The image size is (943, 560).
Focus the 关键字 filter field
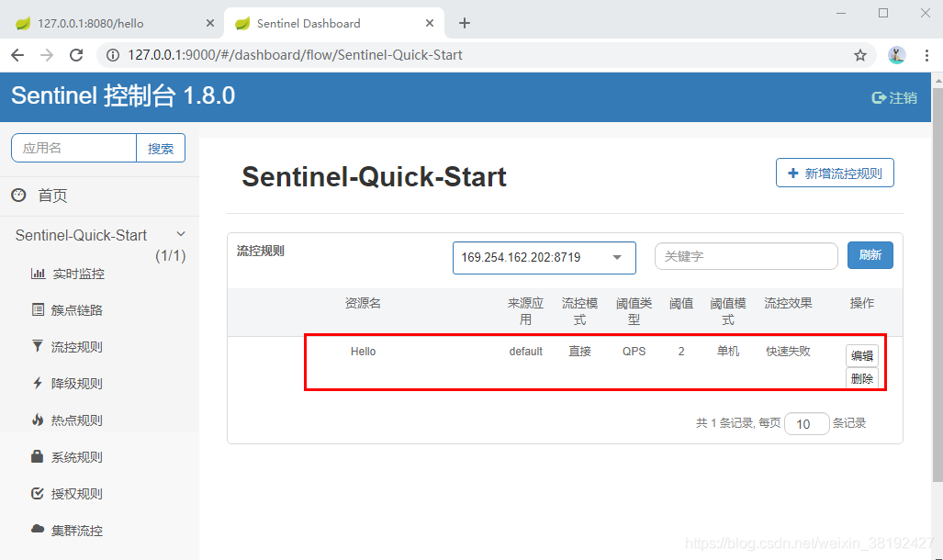[x=747, y=256]
